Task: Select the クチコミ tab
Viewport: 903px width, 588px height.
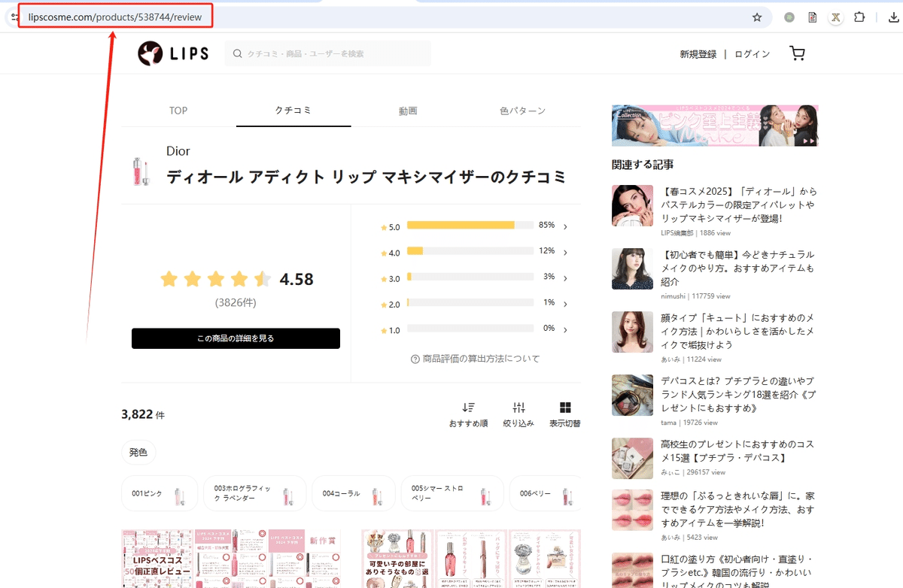Action: tap(293, 111)
